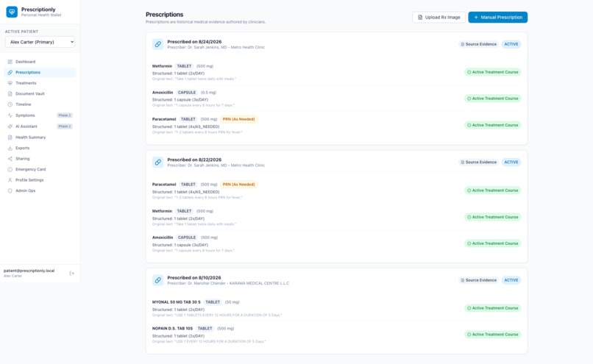Open the Sharing menu item

point(40,159)
